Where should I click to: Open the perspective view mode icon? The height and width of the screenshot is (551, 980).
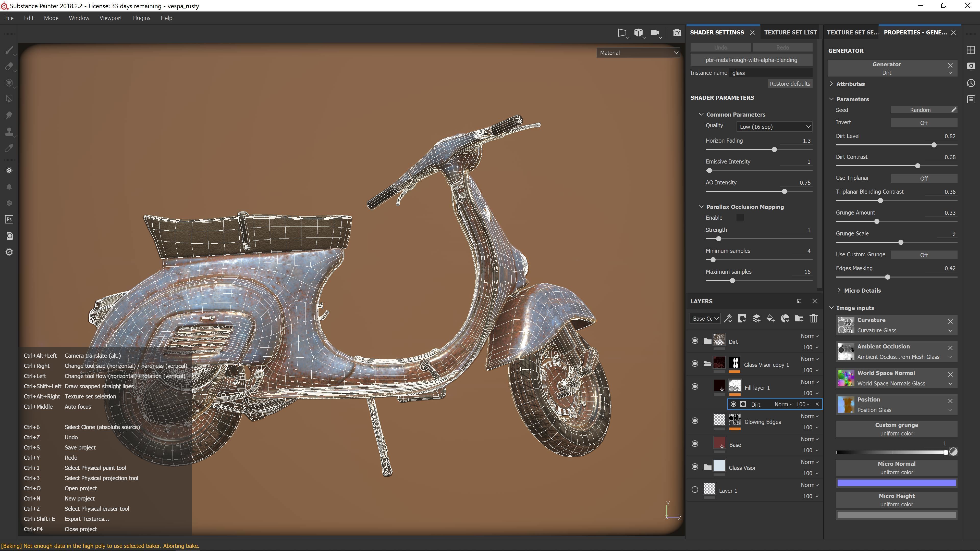622,33
